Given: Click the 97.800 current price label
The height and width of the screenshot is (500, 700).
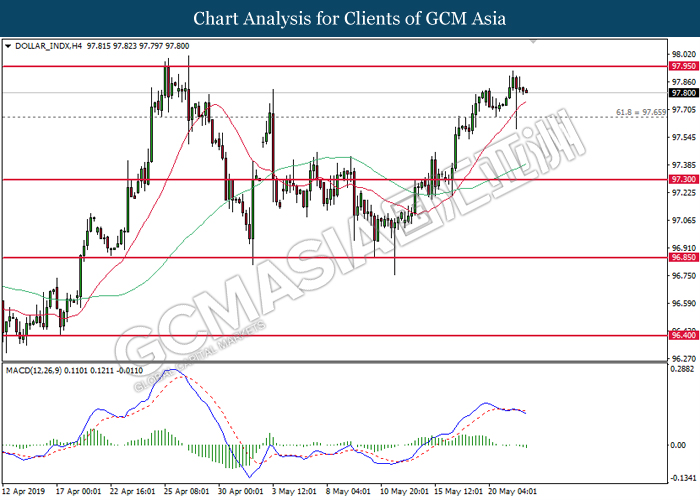Looking at the screenshot, I should pos(683,93).
